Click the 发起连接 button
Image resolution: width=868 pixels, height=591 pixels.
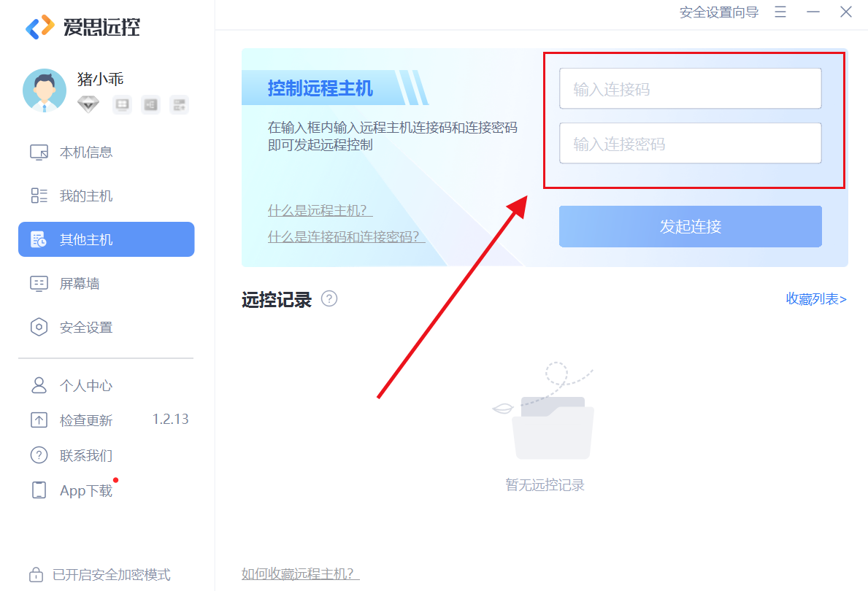point(691,226)
